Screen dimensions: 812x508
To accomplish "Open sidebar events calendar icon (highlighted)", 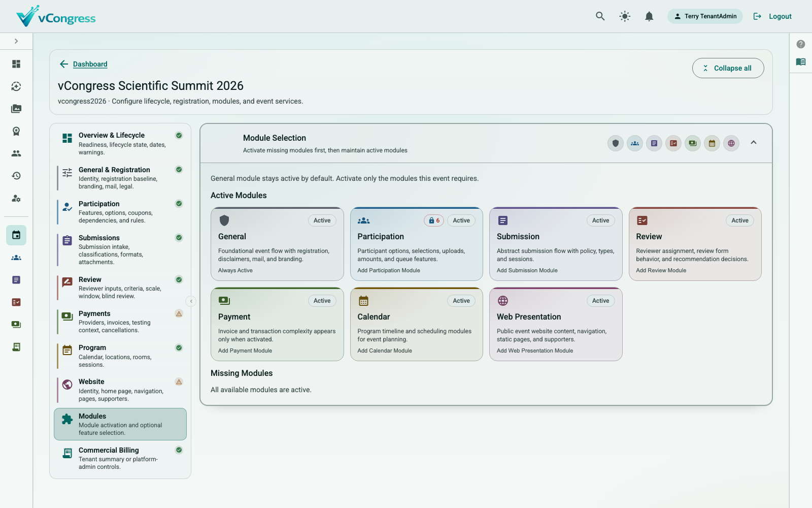I will click(16, 235).
